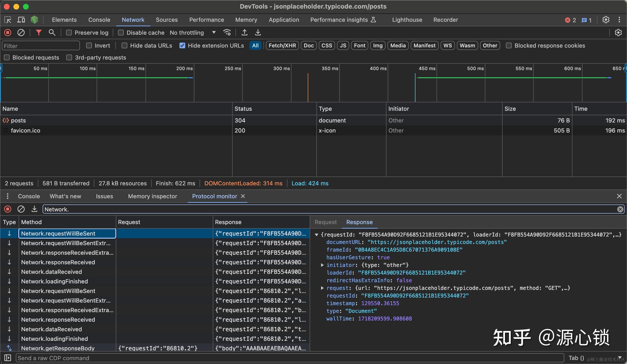627x364 pixels.
Task: Focus the network Filter text field
Action: click(x=41, y=46)
